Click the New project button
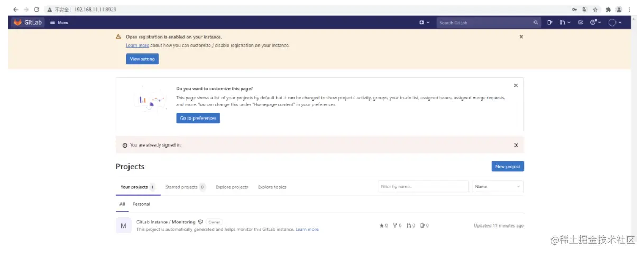Viewport: 644px width, 254px height. pyautogui.click(x=508, y=166)
